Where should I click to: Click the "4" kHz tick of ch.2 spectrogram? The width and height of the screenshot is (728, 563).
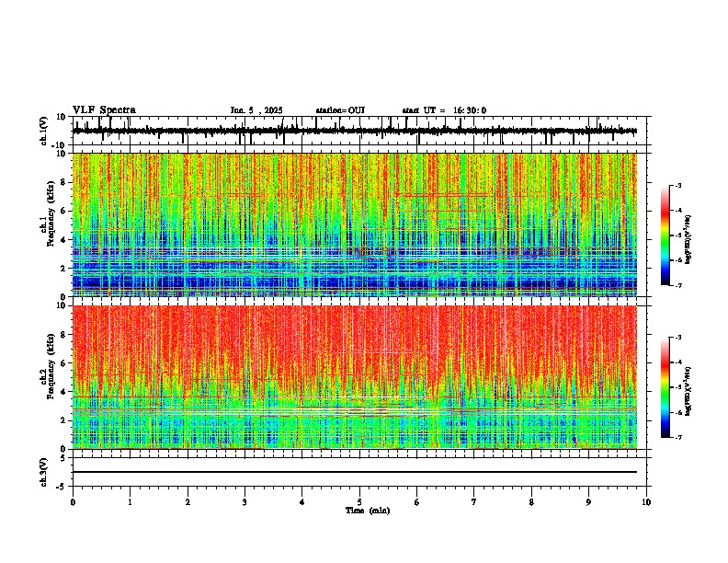pos(63,392)
